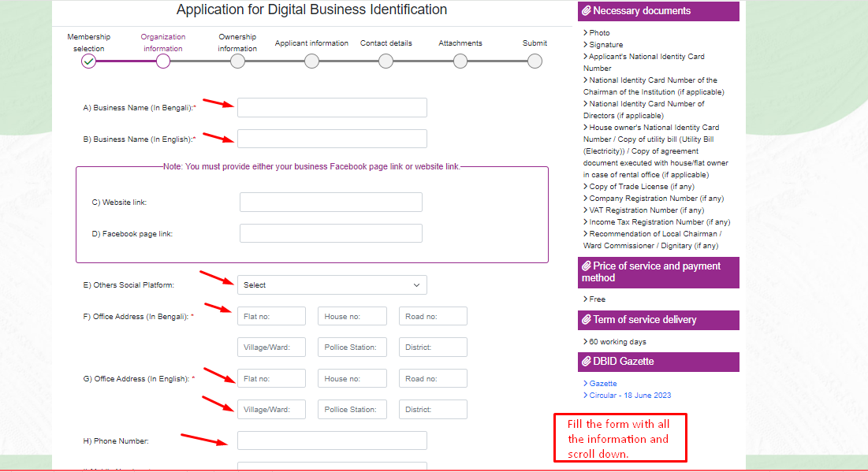Select the Ownership information step label
Image resolution: width=868 pixels, height=472 pixels.
click(x=237, y=43)
